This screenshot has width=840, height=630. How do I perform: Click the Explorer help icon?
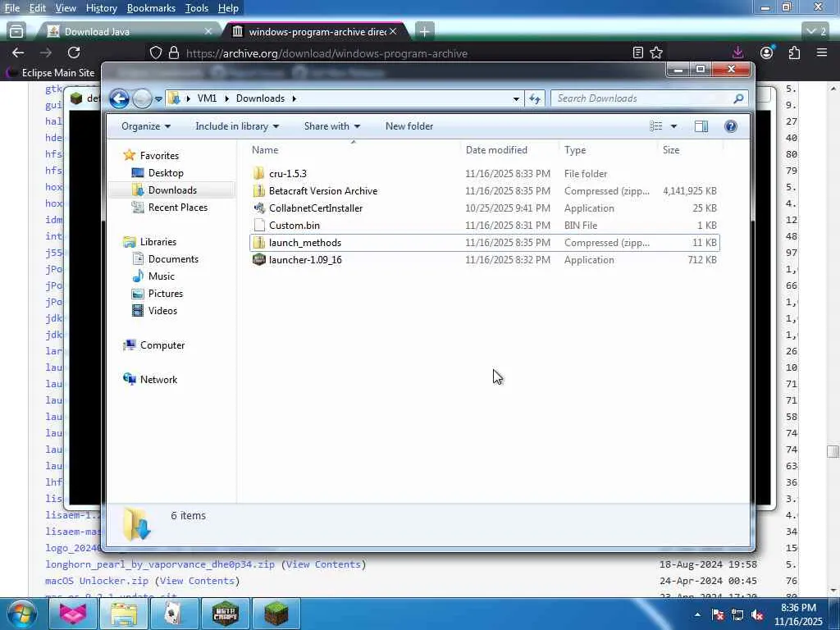[x=731, y=126]
